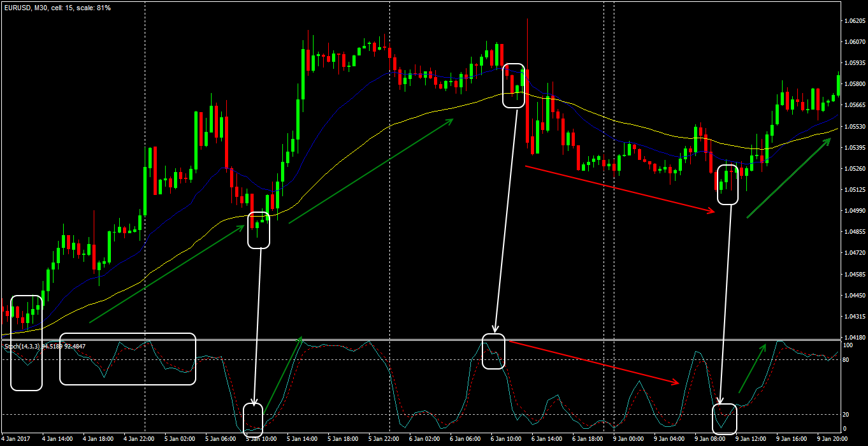The height and width of the screenshot is (446, 868).
Task: Select the long red arrow in stochastic panel
Action: [593, 363]
